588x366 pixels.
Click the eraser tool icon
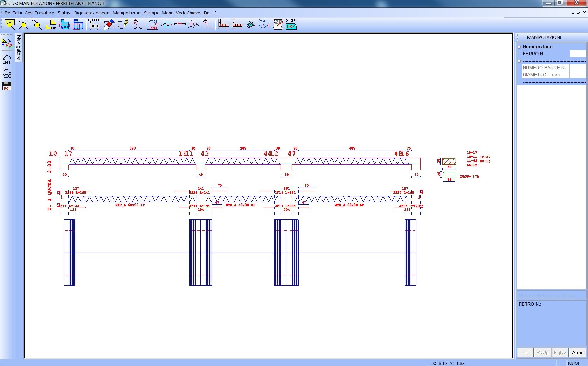point(110,25)
